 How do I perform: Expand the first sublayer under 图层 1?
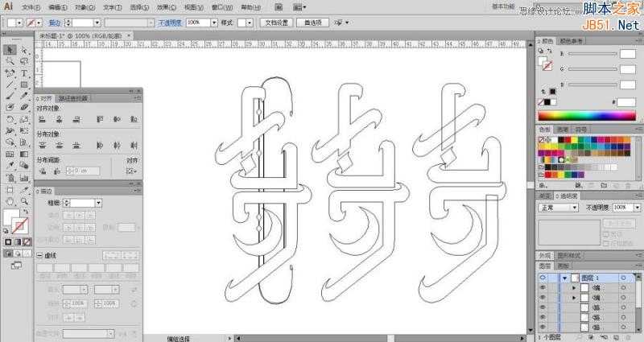[574, 288]
